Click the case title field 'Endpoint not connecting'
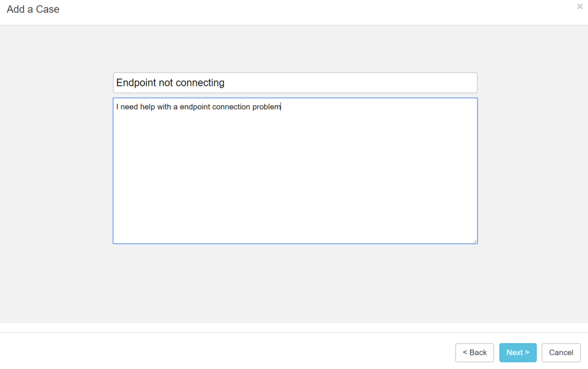The height and width of the screenshot is (369, 588). point(295,82)
